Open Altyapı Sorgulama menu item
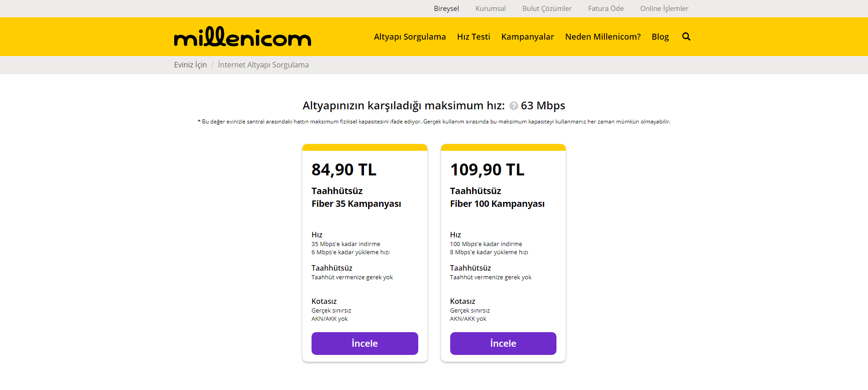Image resolution: width=868 pixels, height=390 pixels. pos(410,37)
